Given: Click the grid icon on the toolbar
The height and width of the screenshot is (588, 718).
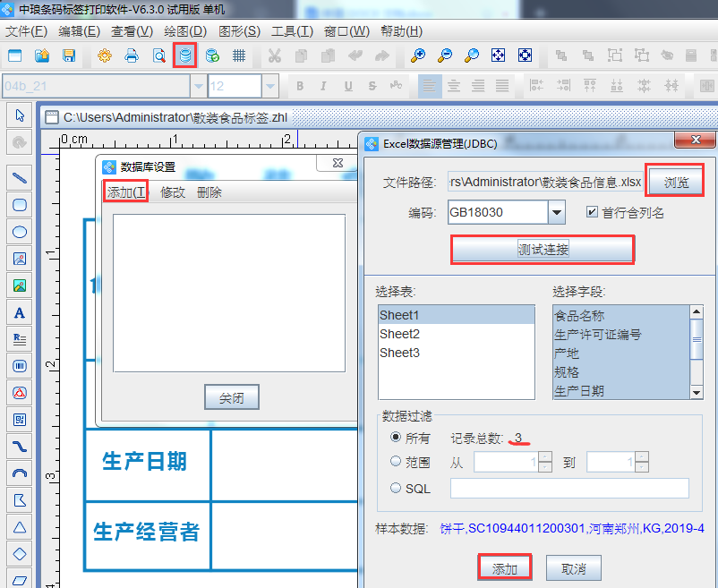Looking at the screenshot, I should pyautogui.click(x=238, y=55).
